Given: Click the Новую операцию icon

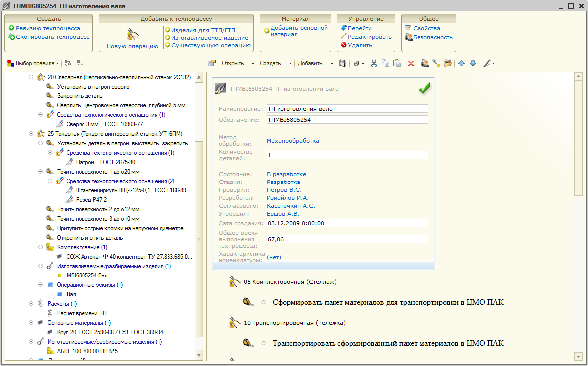Looking at the screenshot, I should 132,35.
